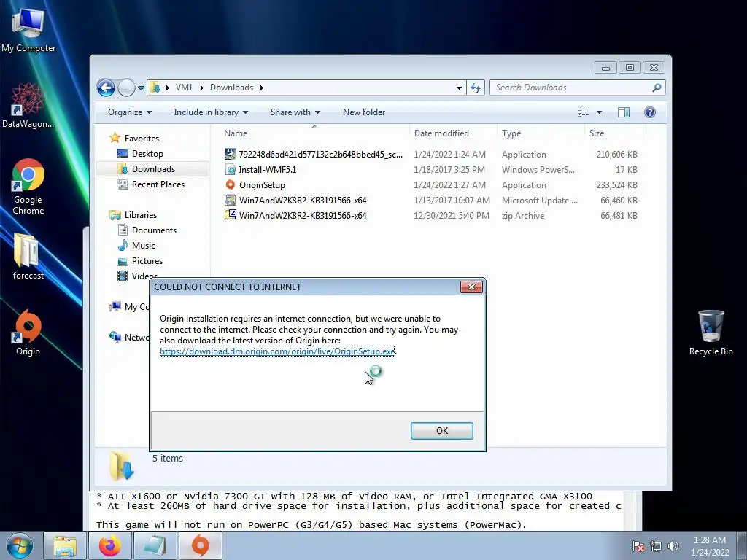This screenshot has width=747, height=560.
Task: Change the view with the view icon
Action: click(x=584, y=112)
